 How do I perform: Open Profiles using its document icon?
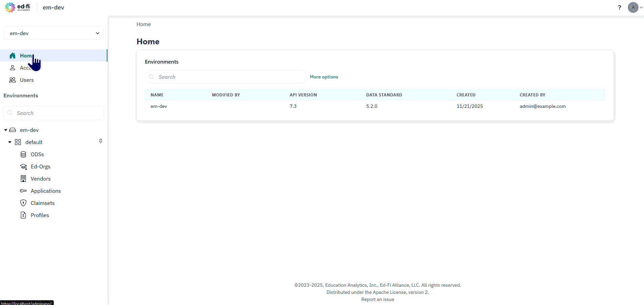pos(23,215)
